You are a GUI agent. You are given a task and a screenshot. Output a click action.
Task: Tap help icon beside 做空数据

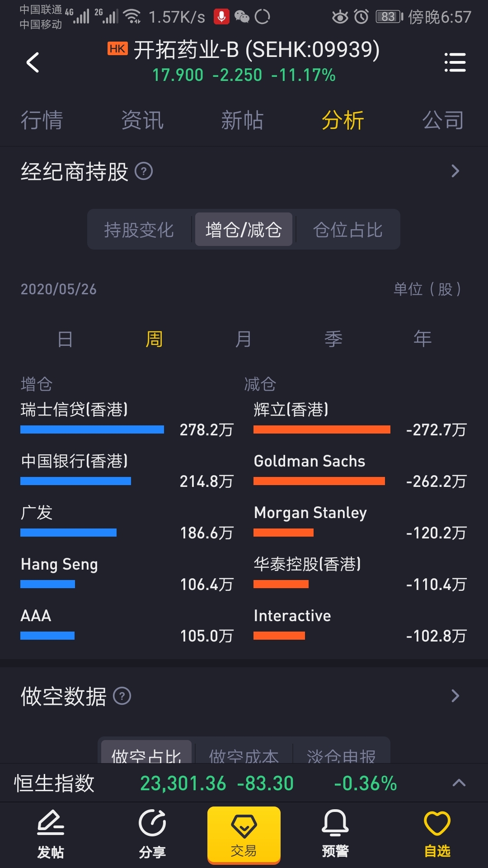tap(122, 696)
